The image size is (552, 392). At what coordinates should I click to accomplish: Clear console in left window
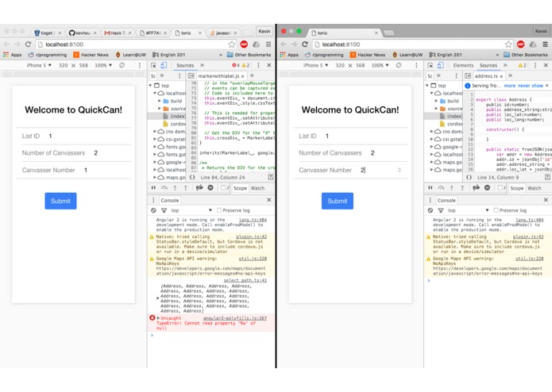coord(153,210)
